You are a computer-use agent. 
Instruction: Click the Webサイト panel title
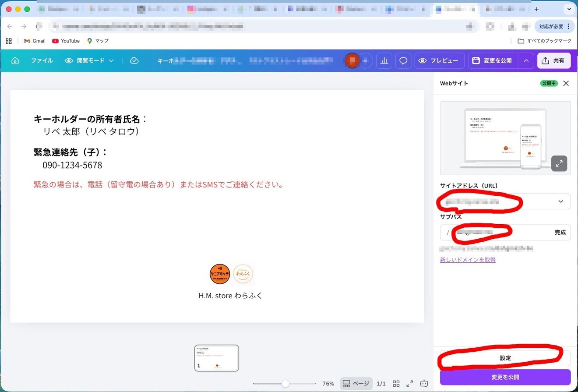pyautogui.click(x=454, y=83)
